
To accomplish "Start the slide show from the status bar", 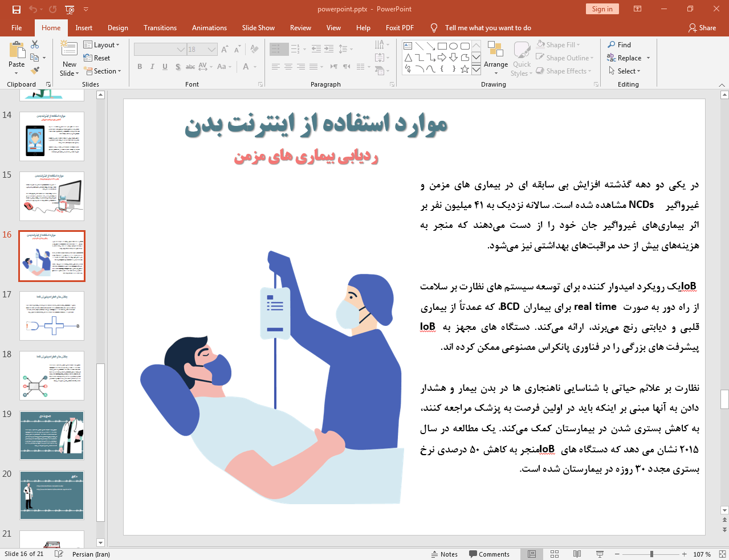I will 600,554.
